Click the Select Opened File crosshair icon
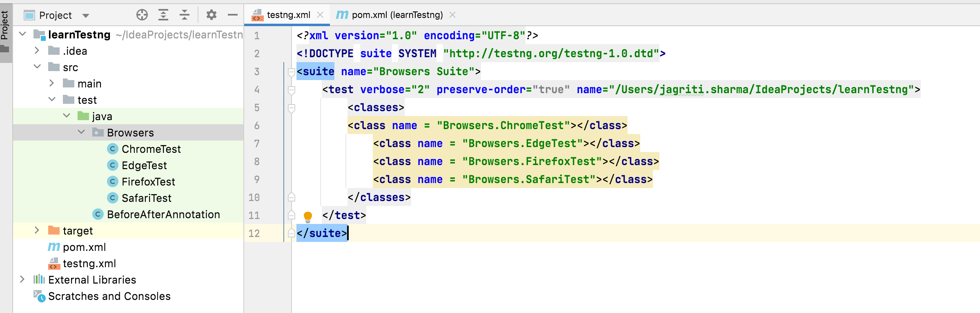 [142, 15]
